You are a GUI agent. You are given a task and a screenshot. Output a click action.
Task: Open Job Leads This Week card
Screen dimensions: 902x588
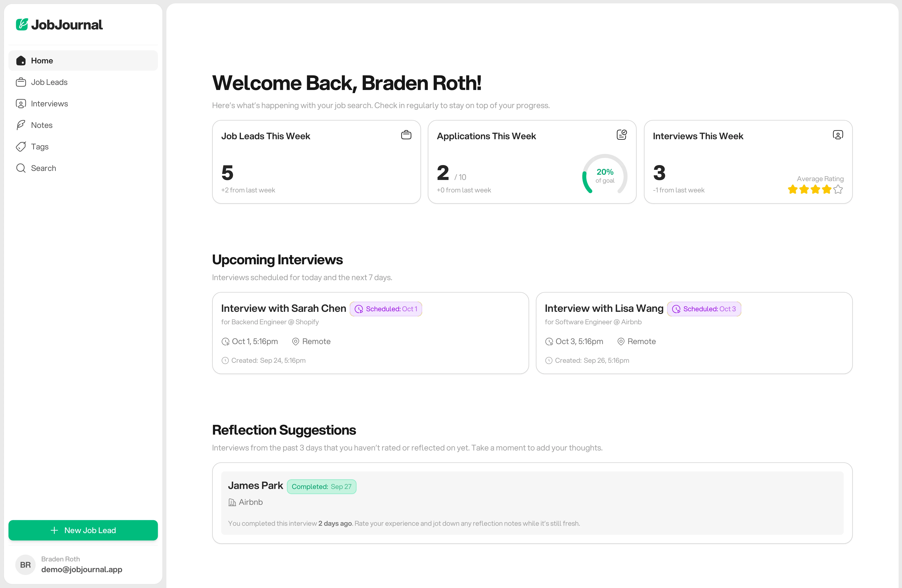pyautogui.click(x=317, y=162)
